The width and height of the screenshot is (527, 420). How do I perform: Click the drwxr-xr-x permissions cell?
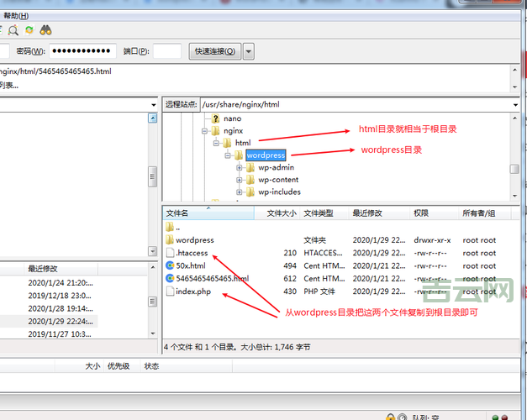432,240
